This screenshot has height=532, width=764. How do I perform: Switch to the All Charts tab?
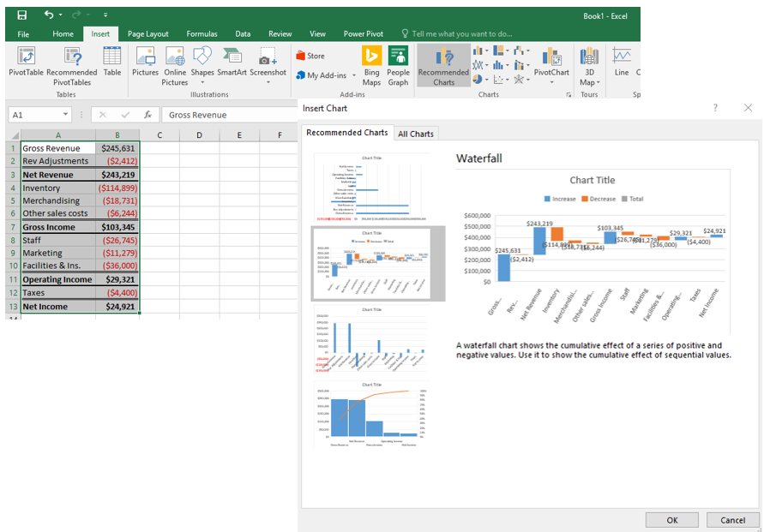pos(415,133)
